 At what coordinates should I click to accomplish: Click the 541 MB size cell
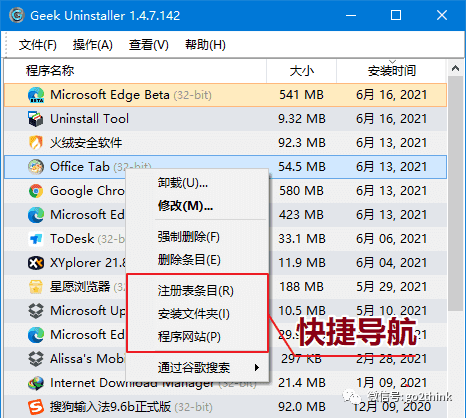tap(302, 95)
